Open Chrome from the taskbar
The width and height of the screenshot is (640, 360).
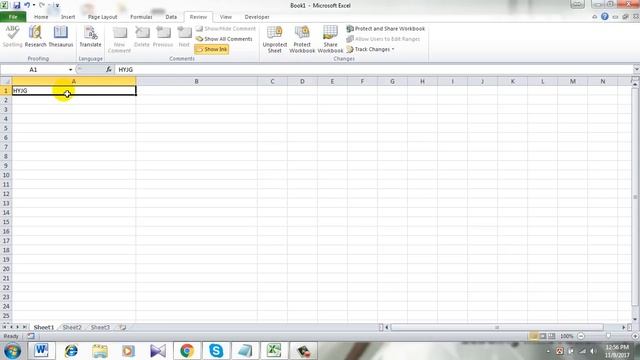[x=187, y=351]
